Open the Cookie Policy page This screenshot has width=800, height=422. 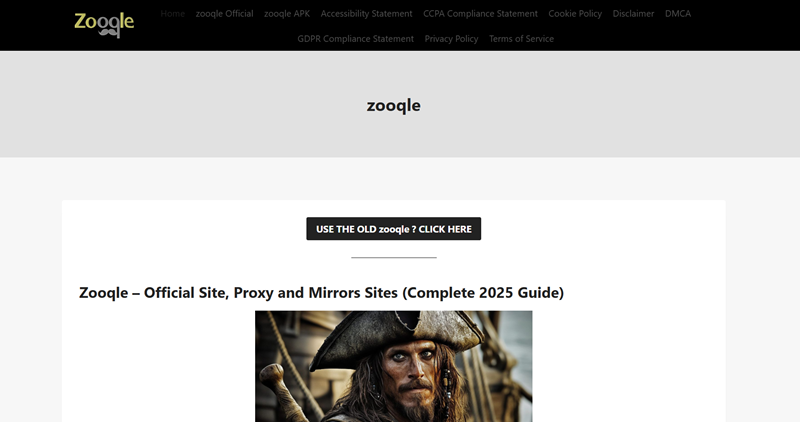(x=575, y=14)
